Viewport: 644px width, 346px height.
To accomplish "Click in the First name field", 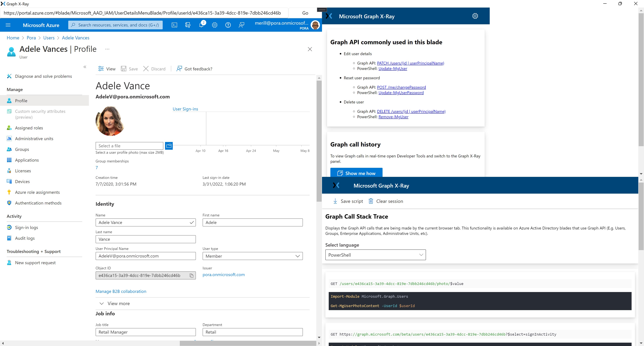I will [253, 222].
